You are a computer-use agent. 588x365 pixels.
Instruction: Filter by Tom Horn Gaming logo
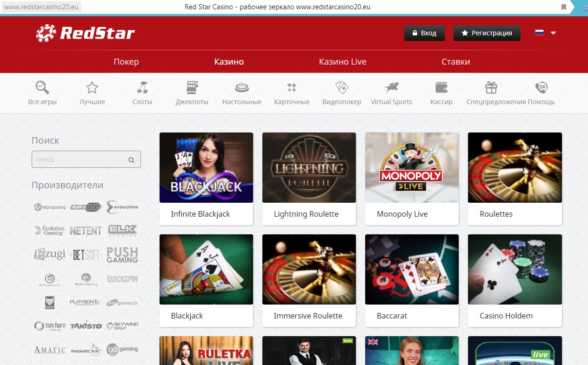click(50, 326)
